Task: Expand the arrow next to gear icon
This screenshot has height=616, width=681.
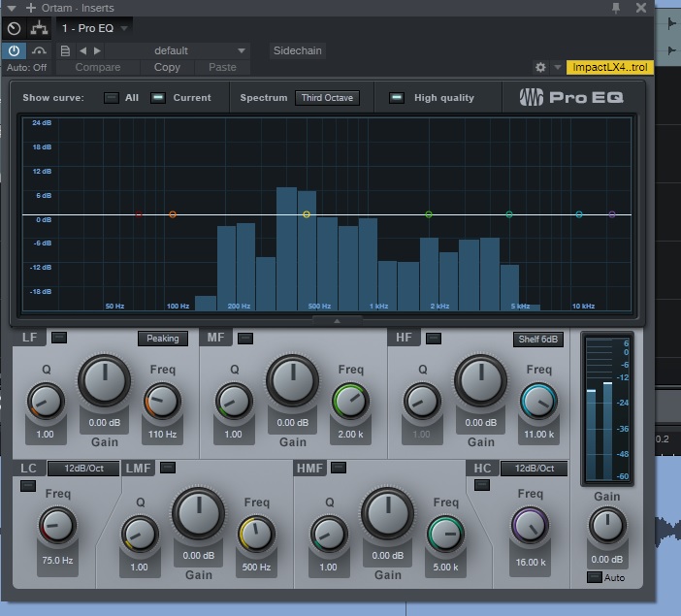Action: coord(557,67)
